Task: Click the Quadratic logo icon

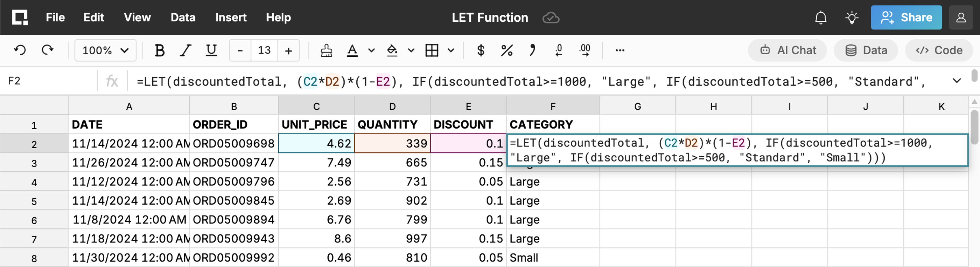Action: [x=20, y=18]
